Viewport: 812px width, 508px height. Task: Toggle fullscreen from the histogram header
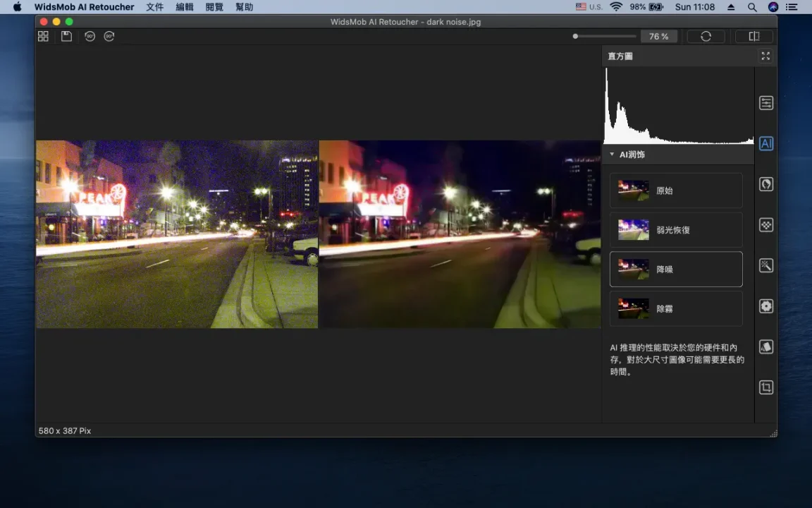tap(765, 56)
